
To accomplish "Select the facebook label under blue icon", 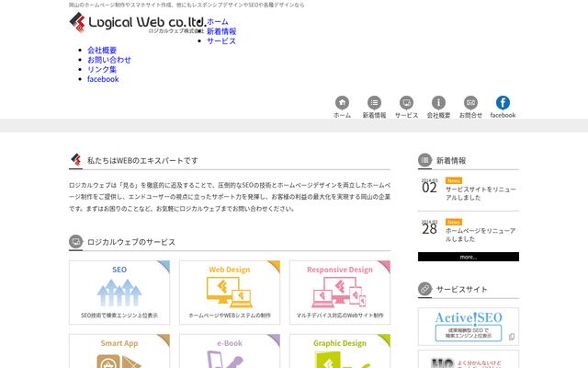I will click(503, 115).
